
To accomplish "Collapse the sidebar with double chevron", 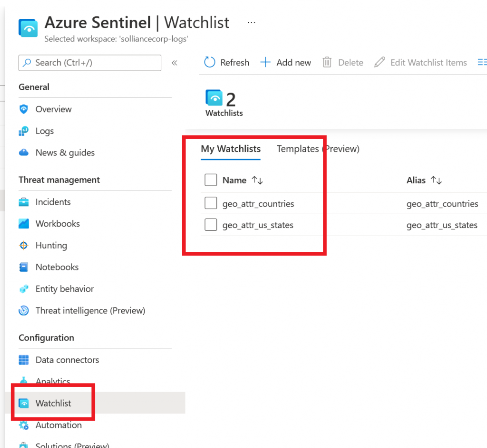I will pos(175,63).
